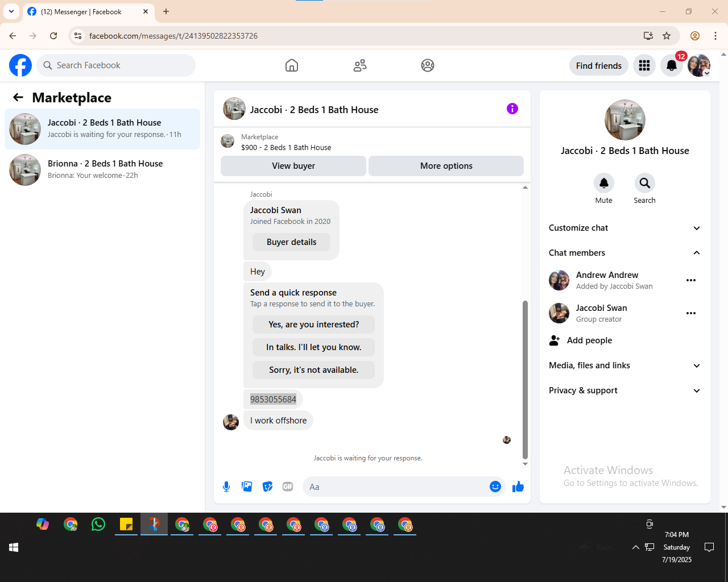Screen dimensions: 728x582
Task: Open the Windows notification center
Action: (x=709, y=547)
